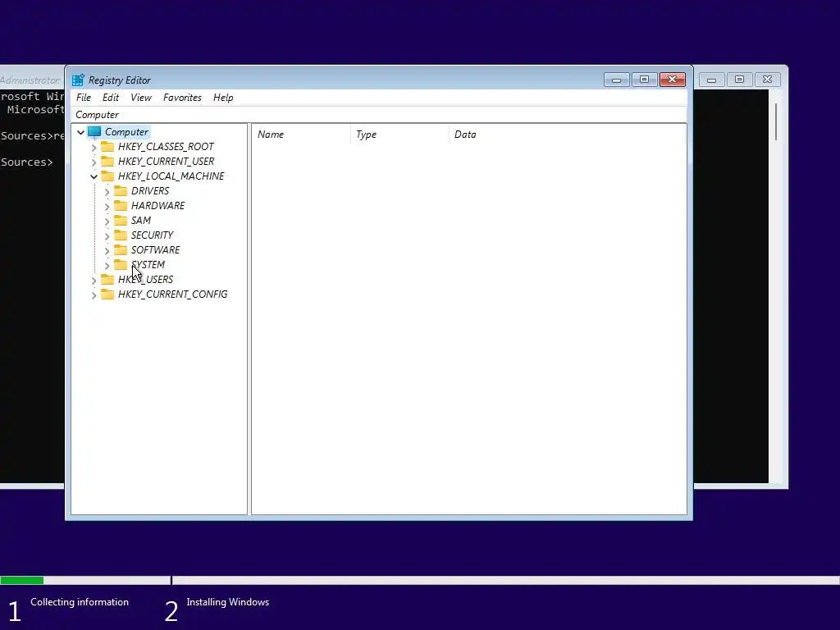Collapse the Computer root node
The height and width of the screenshot is (630, 840).
[81, 132]
